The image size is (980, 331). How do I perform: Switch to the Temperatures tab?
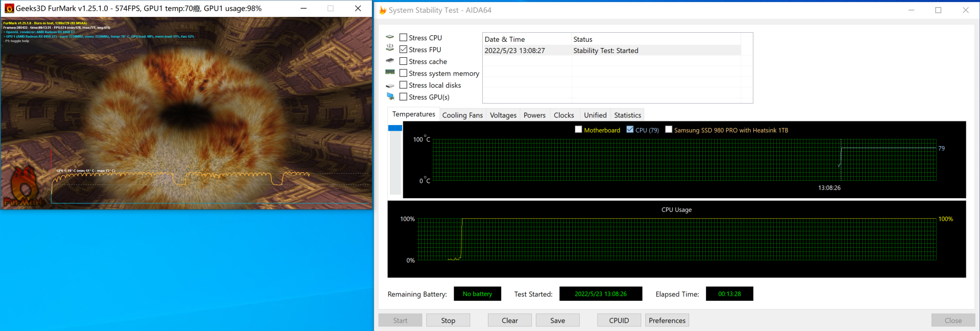pyautogui.click(x=413, y=114)
